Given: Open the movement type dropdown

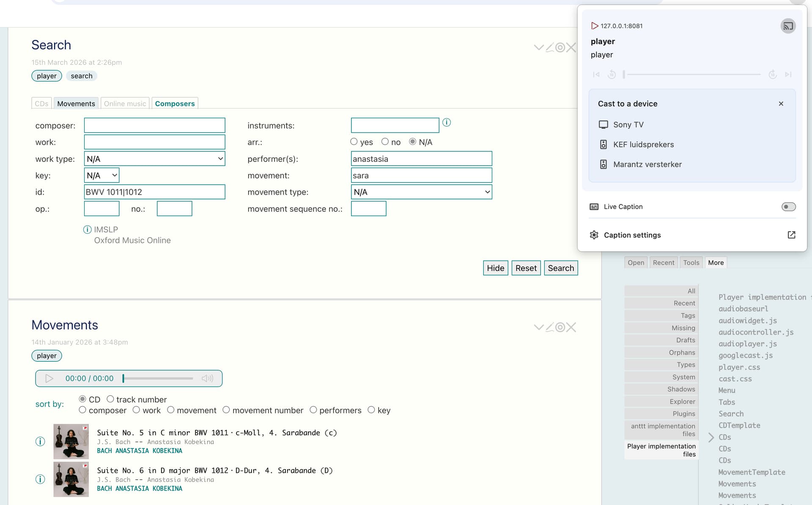Looking at the screenshot, I should pos(421,192).
